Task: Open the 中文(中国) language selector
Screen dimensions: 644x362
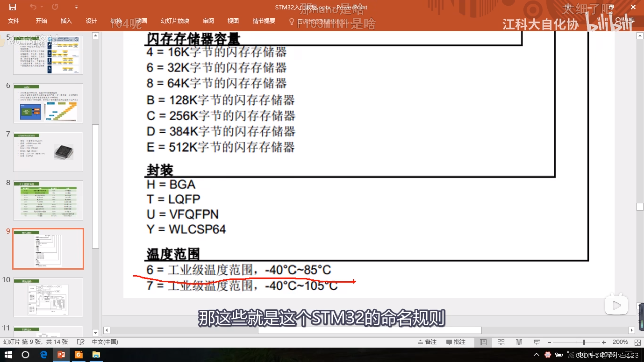Action: (x=105, y=342)
